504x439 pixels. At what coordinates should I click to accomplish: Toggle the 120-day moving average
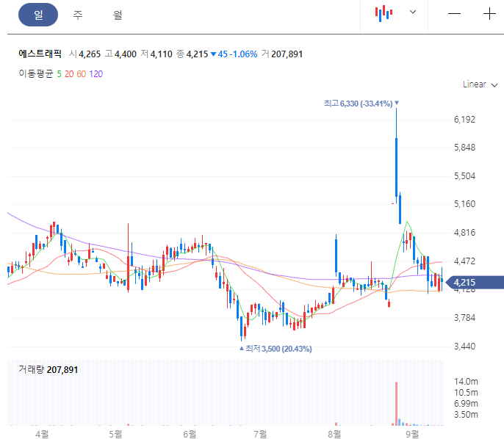point(96,74)
